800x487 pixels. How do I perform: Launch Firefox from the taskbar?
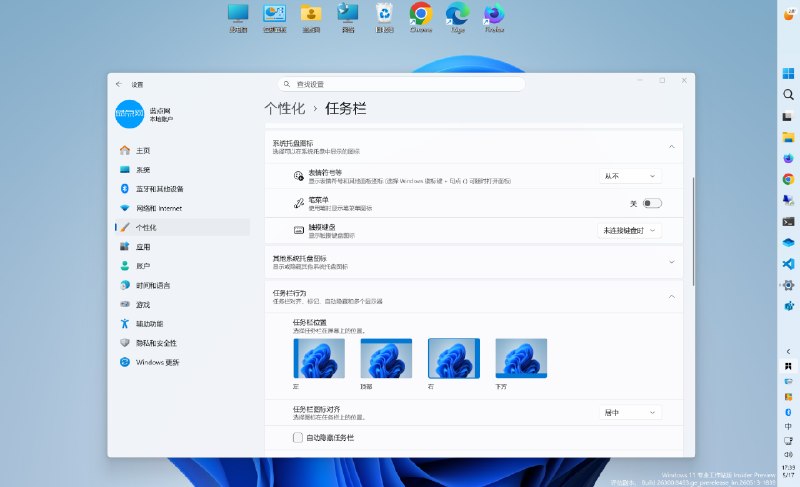coord(788,159)
